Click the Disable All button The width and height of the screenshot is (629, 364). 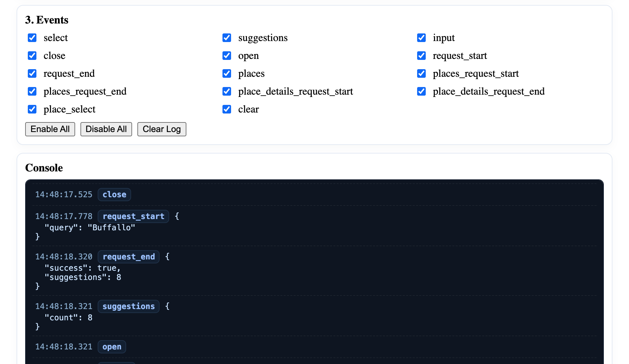[x=106, y=129]
